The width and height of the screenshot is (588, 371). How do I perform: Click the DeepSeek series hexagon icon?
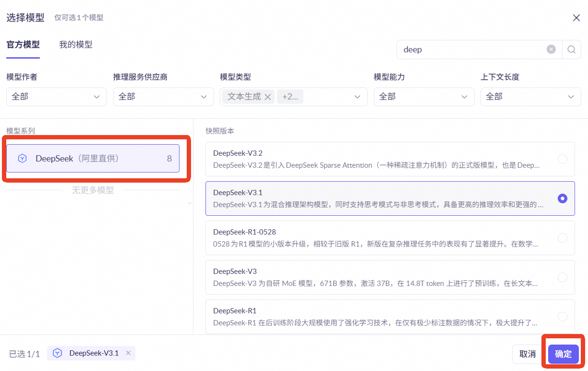[22, 158]
